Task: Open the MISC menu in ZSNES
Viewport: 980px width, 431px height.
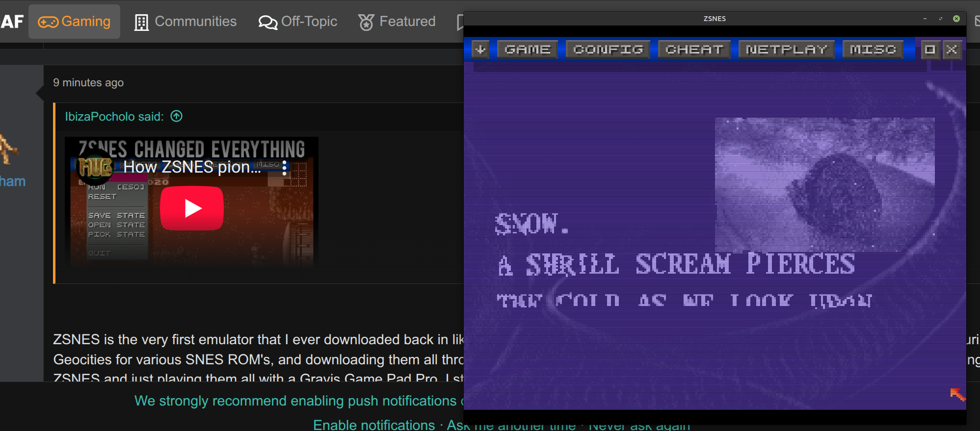Action: point(873,50)
